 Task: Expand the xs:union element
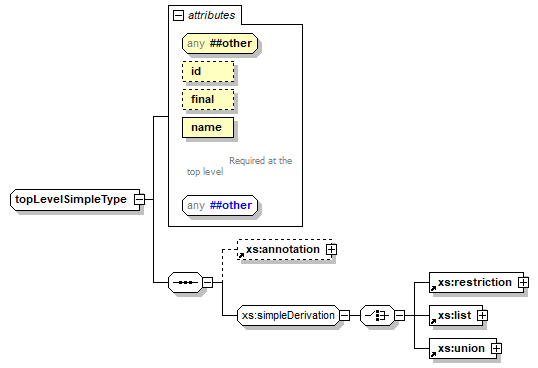coord(496,348)
